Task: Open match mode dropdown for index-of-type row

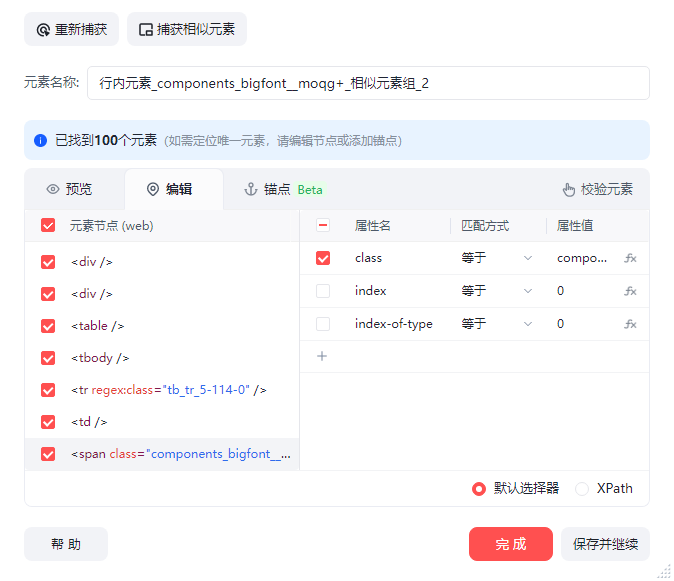Action: pos(497,324)
